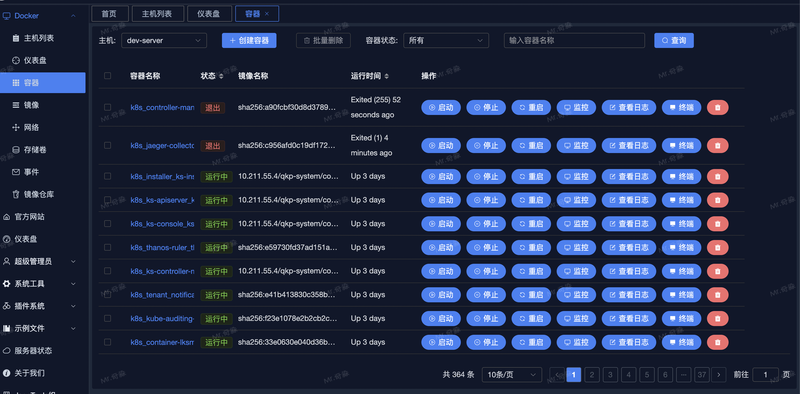Viewport: 800px width, 394px height.
Task: Close the 容器 tab with its x icon
Action: click(x=267, y=14)
